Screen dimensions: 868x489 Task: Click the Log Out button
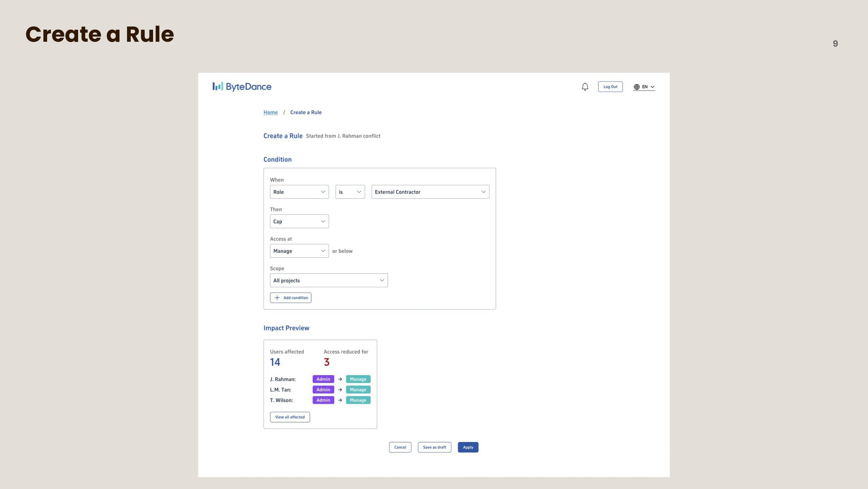[x=610, y=87]
